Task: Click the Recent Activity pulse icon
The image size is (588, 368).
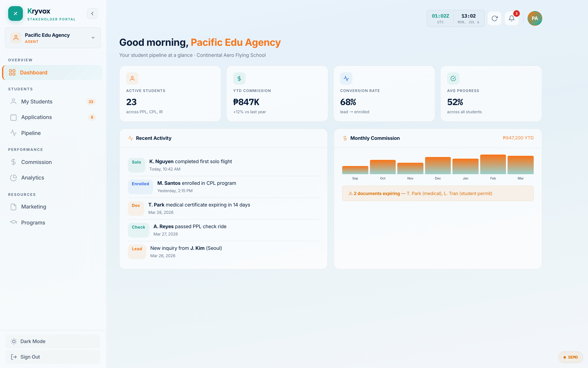Action: coord(131,138)
